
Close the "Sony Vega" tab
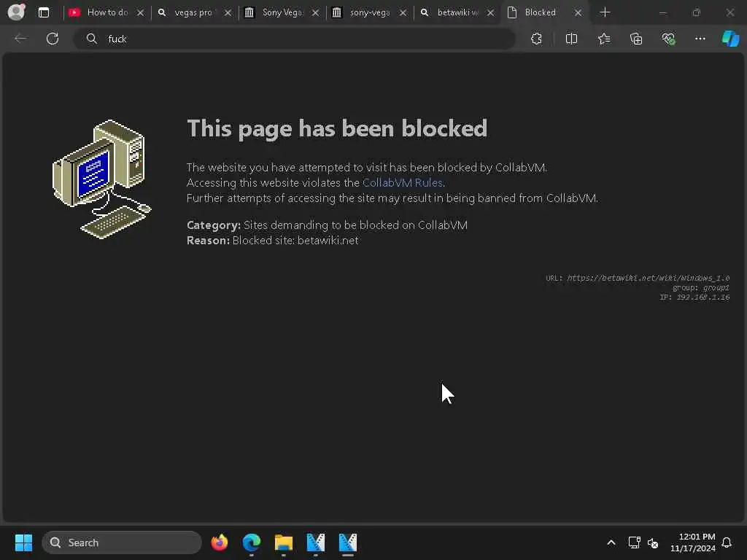point(315,13)
